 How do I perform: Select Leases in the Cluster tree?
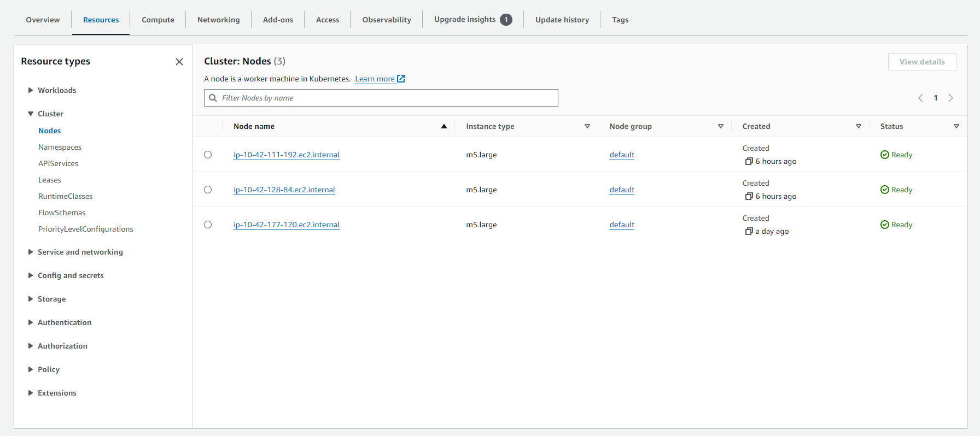tap(49, 180)
